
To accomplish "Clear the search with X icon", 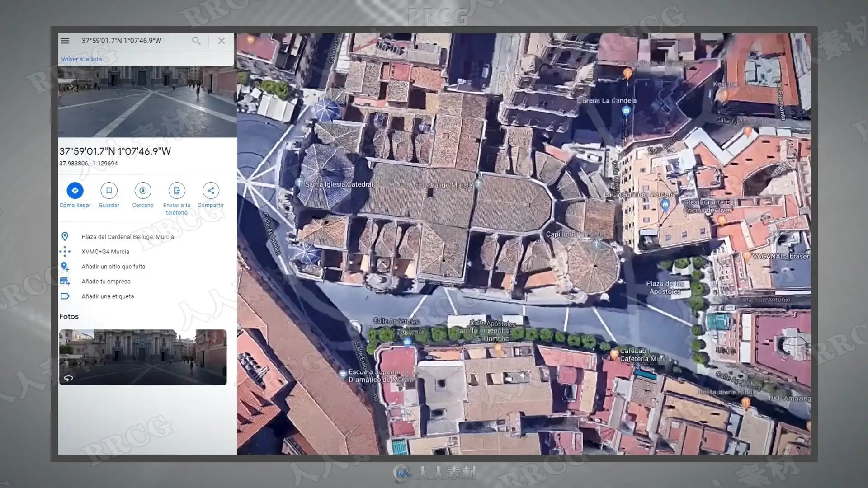I will (x=222, y=41).
